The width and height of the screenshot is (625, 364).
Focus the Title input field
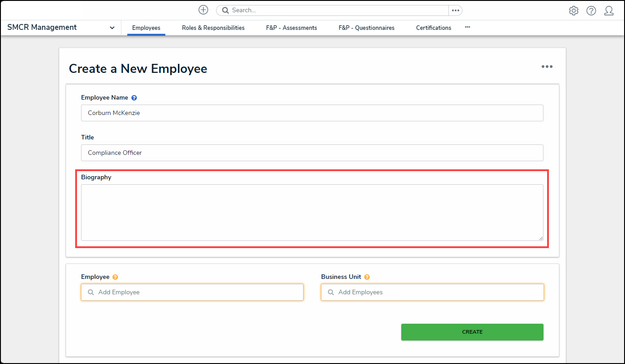coord(312,153)
